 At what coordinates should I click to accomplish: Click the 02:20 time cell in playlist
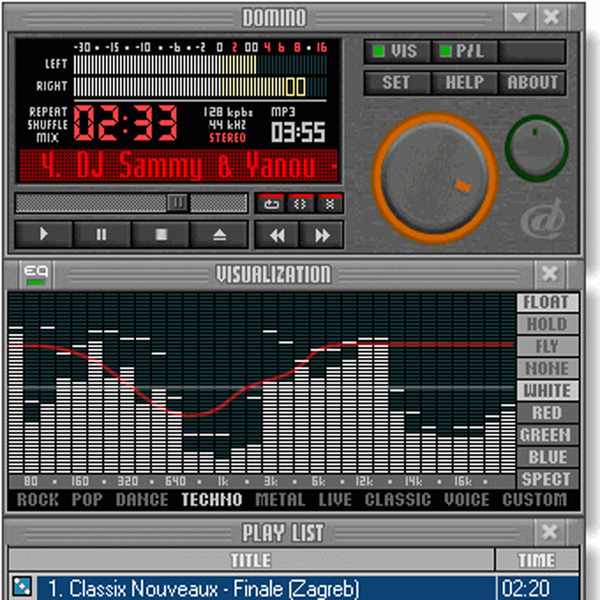pyautogui.click(x=538, y=588)
